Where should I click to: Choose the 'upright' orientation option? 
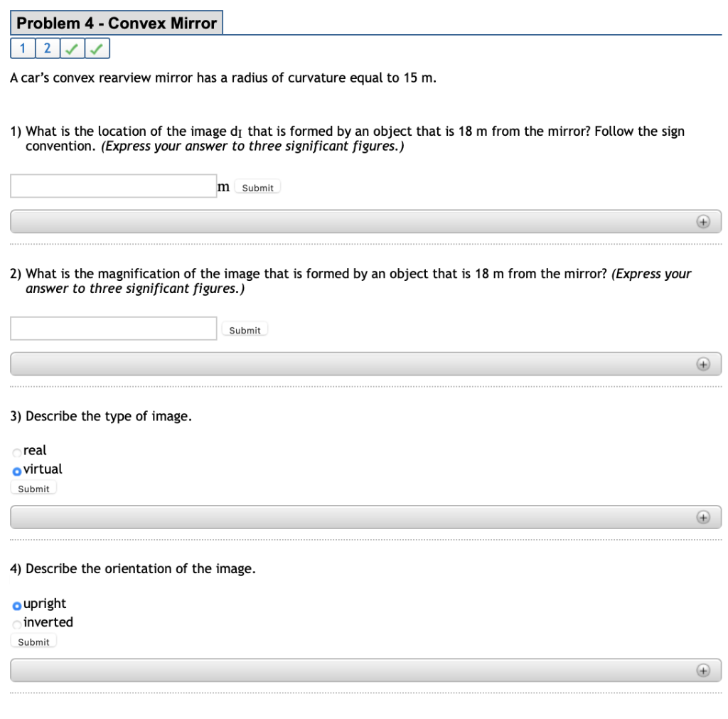point(17,606)
